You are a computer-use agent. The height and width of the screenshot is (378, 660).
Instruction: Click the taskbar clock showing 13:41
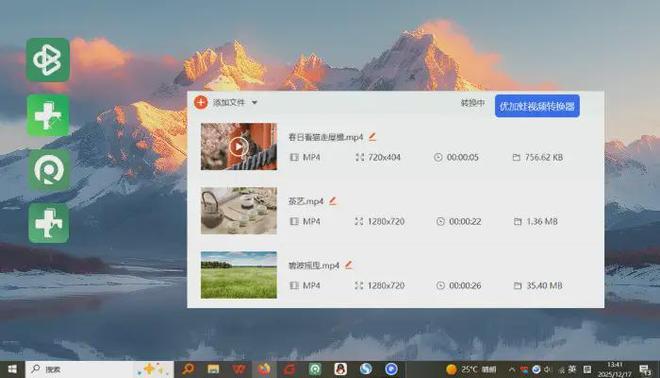pos(615,369)
